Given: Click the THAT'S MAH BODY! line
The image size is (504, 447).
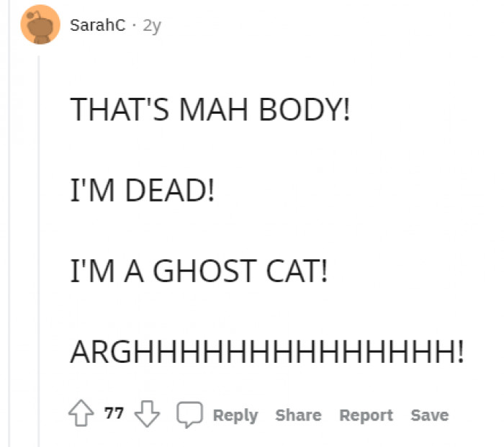Looking at the screenshot, I should [x=210, y=109].
